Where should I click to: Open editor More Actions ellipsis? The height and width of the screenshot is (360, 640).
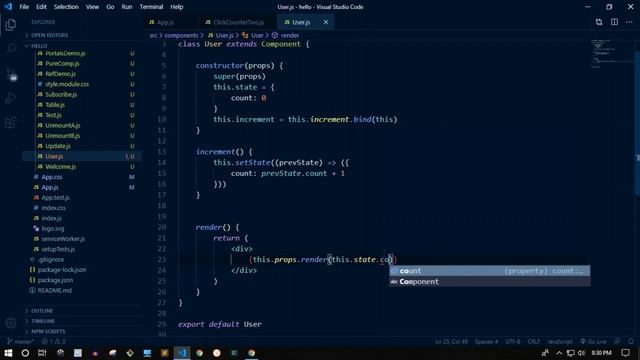pyautogui.click(x=629, y=22)
